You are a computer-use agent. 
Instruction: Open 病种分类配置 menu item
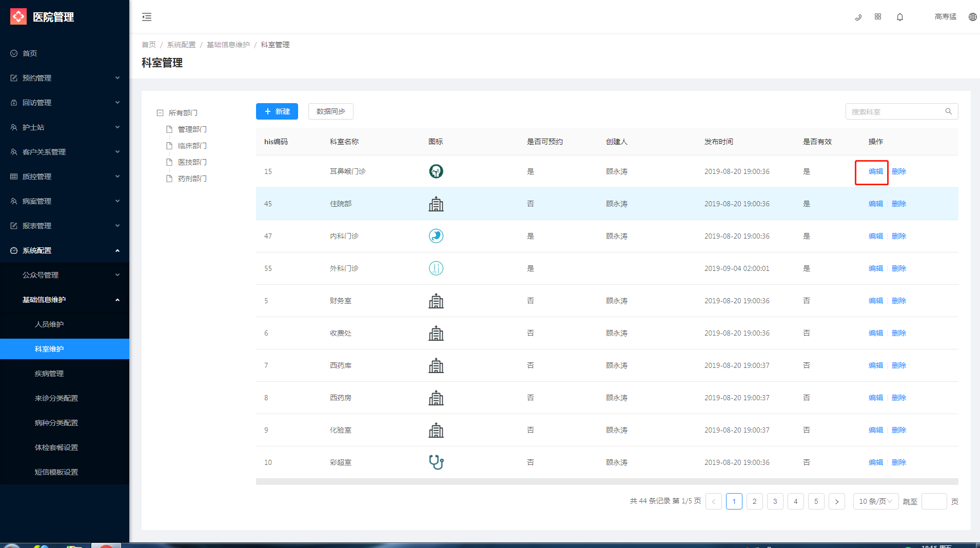[x=65, y=423]
